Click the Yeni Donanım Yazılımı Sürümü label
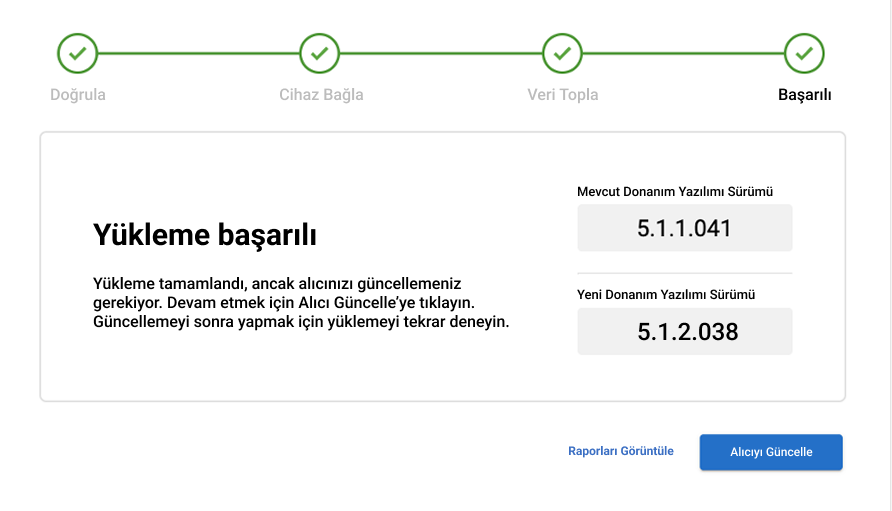Viewport: 892px width, 511px height. (x=666, y=295)
